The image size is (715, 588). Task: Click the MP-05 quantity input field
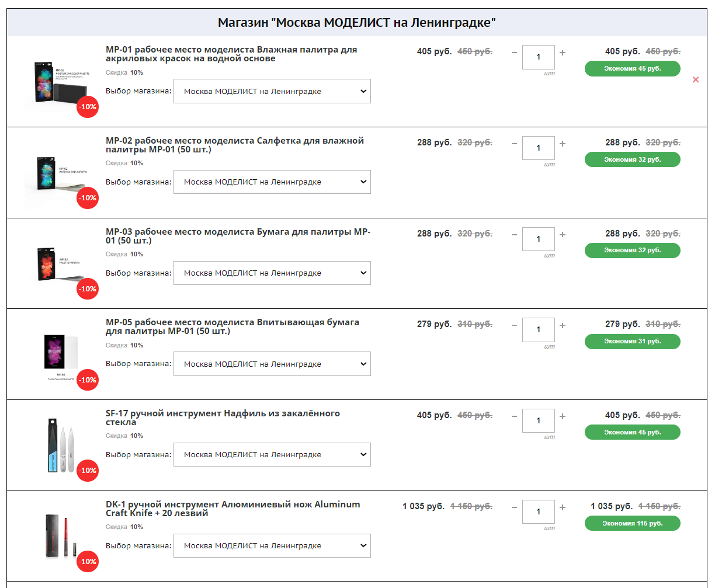pos(539,330)
